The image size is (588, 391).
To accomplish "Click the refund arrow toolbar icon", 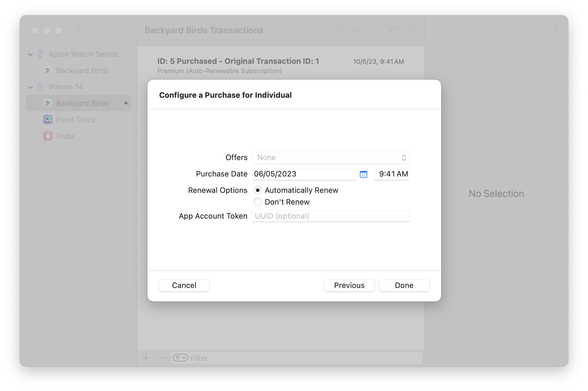I will [x=375, y=30].
